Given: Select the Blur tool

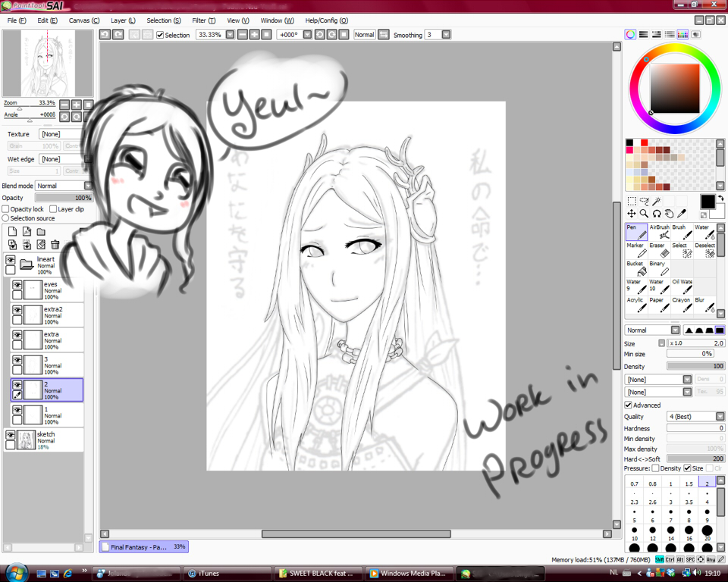Looking at the screenshot, I should pyautogui.click(x=704, y=305).
